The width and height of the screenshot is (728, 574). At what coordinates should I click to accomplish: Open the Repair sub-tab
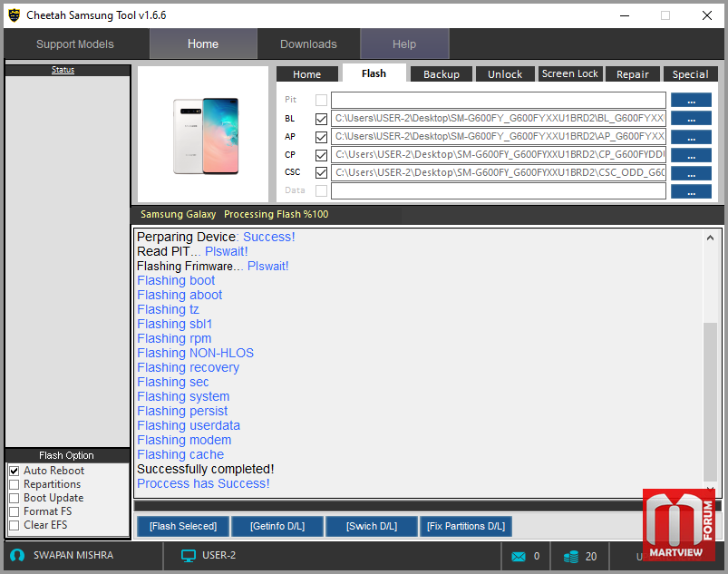coord(633,74)
